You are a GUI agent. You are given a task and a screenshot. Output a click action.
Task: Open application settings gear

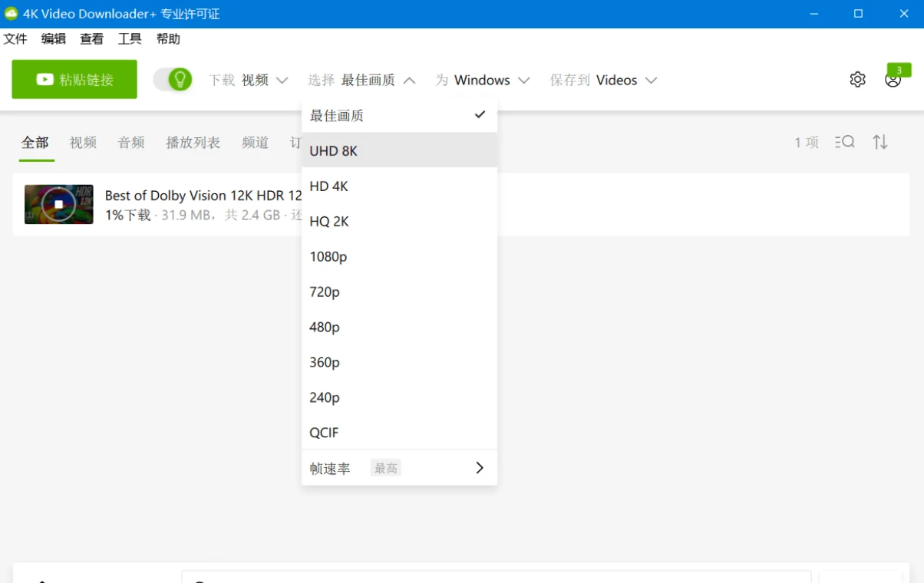(x=857, y=79)
